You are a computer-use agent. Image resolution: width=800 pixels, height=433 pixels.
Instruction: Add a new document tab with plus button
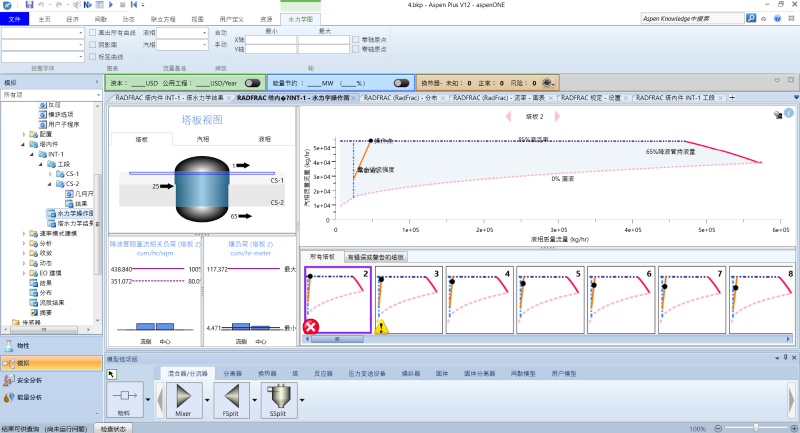click(732, 97)
